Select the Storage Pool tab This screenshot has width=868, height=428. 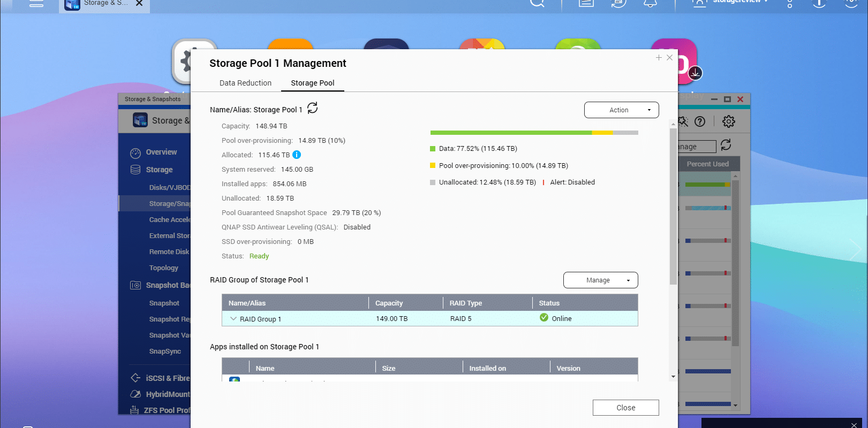[x=313, y=83]
